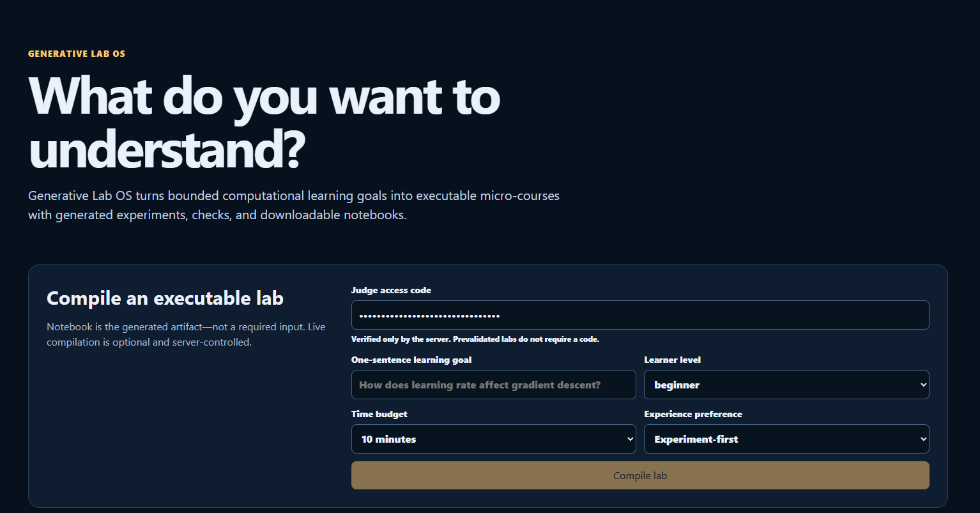Viewport: 980px width, 513px height.
Task: Open the Learner level select showing beginner
Action: pos(786,385)
